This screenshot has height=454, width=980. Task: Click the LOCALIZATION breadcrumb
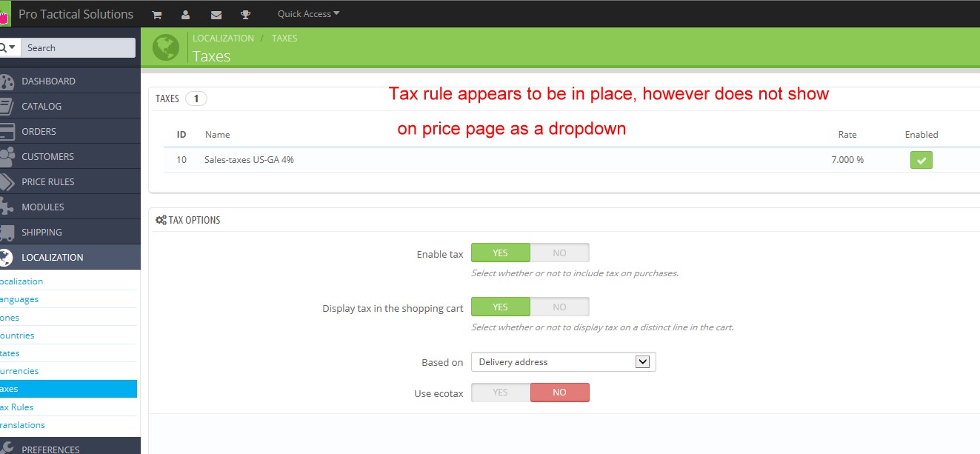223,39
